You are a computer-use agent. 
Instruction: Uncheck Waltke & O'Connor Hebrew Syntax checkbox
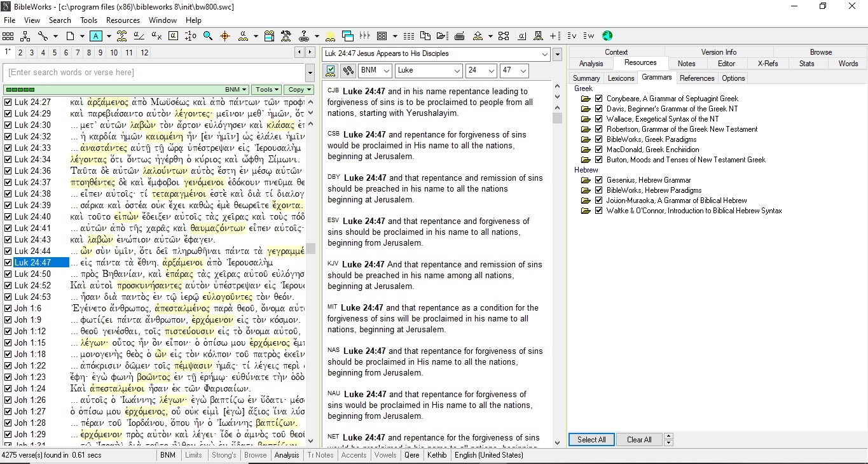click(x=598, y=211)
